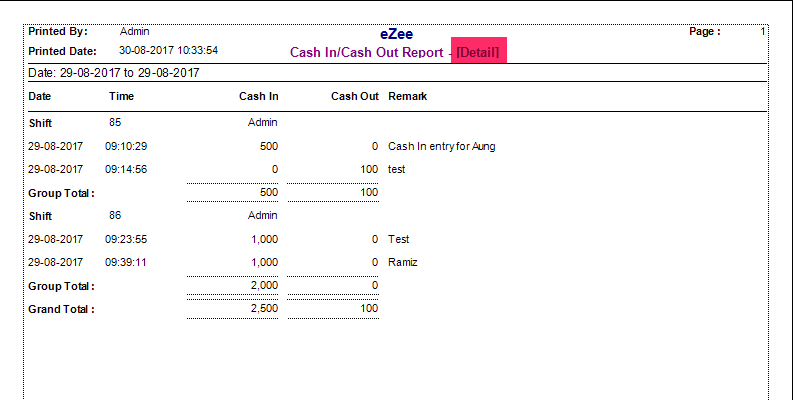Select shift number 85
The image size is (793, 400).
point(115,122)
